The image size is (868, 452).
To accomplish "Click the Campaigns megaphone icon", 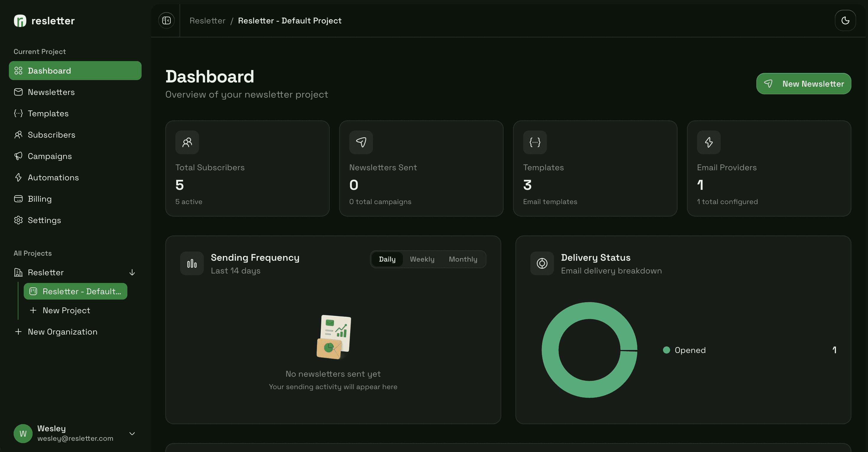I will 19,156.
